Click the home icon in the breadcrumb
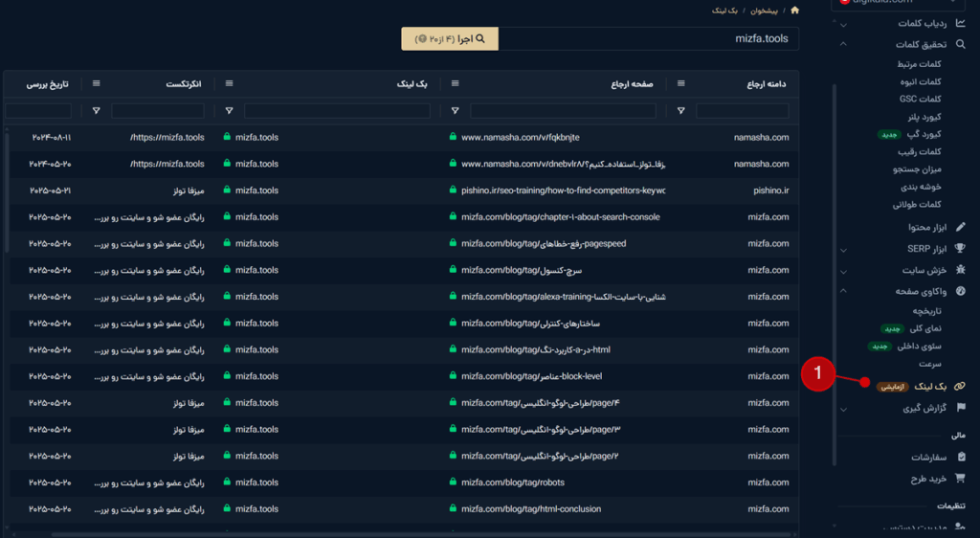Viewport: 980px width, 538px height. (794, 11)
